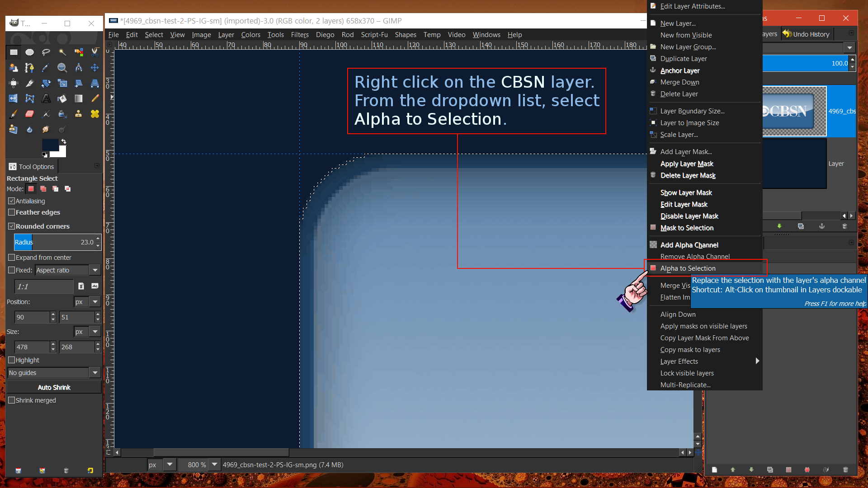Open the No guides dropdown
Image resolution: width=868 pixels, height=488 pixels.
click(54, 373)
